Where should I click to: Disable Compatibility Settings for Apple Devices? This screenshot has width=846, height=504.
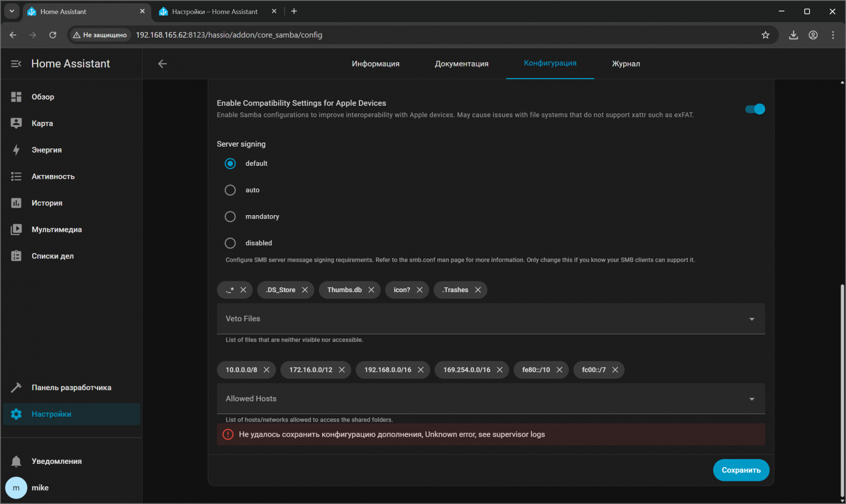click(755, 109)
